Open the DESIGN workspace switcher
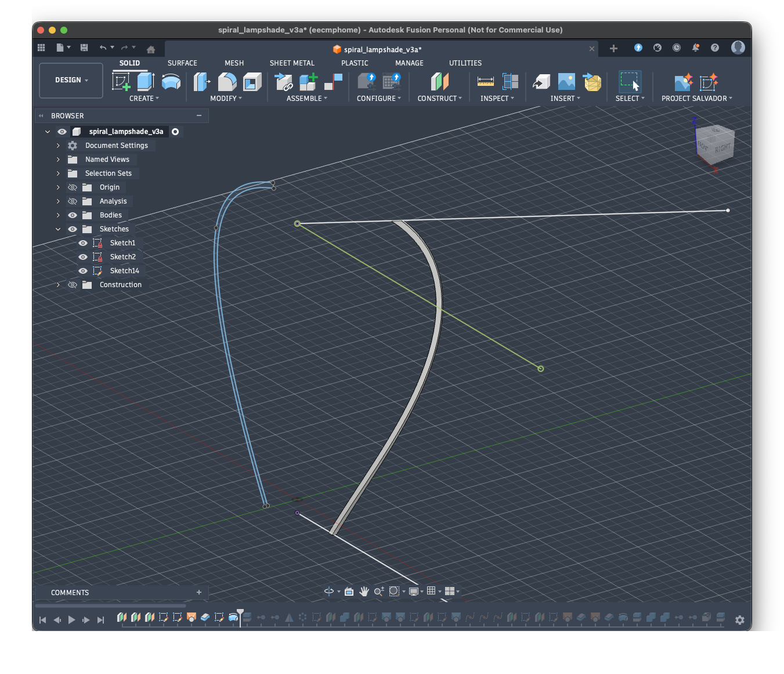Screen dimensions: 784x674 tap(70, 79)
